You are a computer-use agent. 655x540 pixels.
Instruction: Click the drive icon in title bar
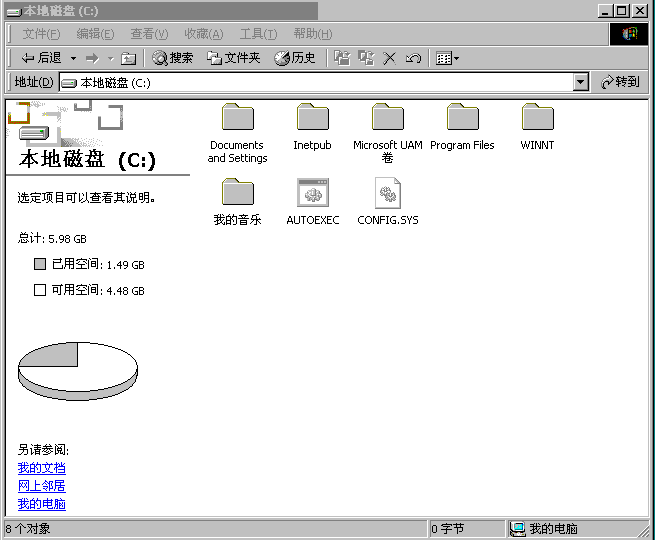14,12
